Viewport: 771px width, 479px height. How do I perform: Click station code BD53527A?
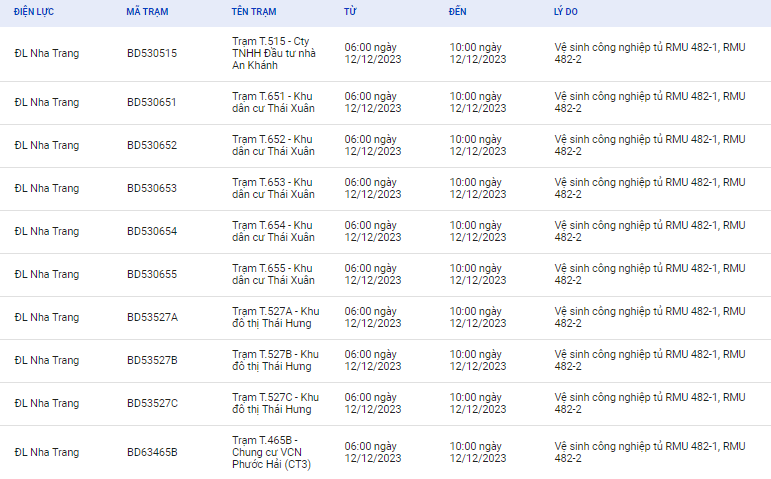point(152,317)
